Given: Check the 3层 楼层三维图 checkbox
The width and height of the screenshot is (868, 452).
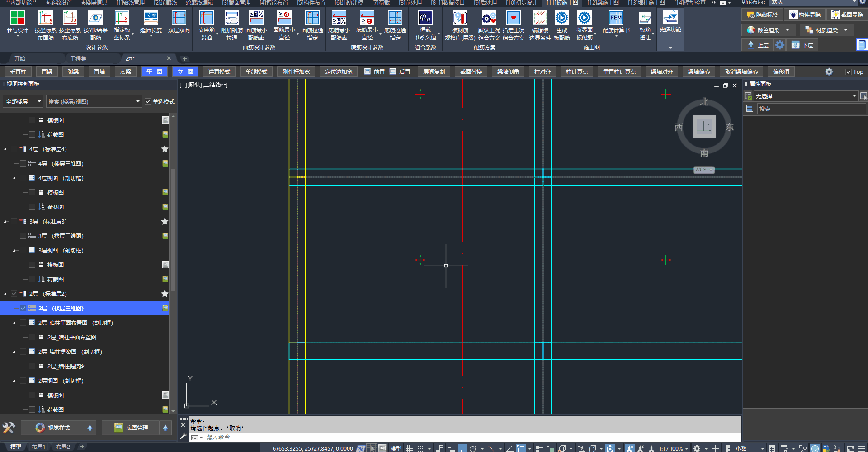Looking at the screenshot, I should (x=23, y=236).
